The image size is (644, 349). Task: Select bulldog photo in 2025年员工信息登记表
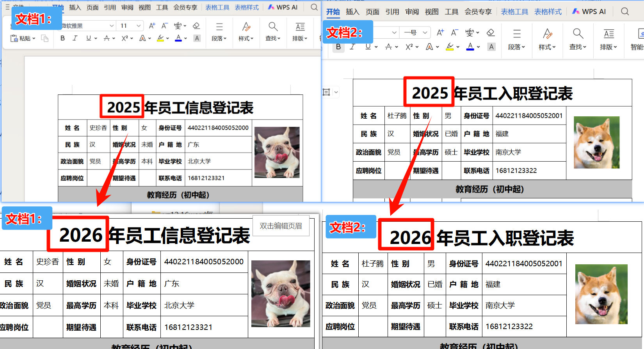click(x=277, y=152)
